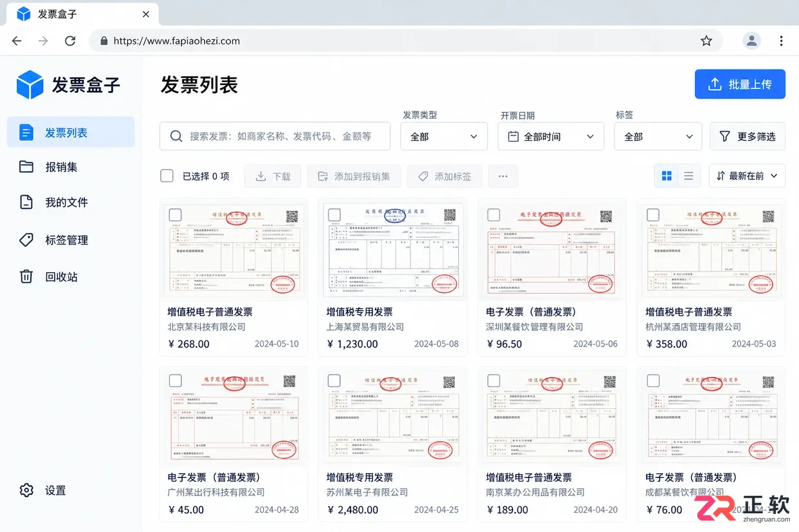Switch to list view icon
This screenshot has width=799, height=532.
(689, 176)
